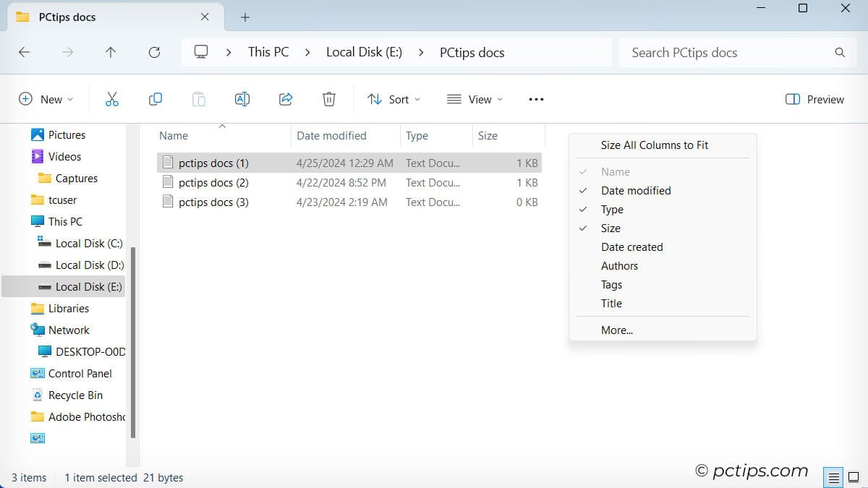Uncheck the Type column

tap(613, 209)
